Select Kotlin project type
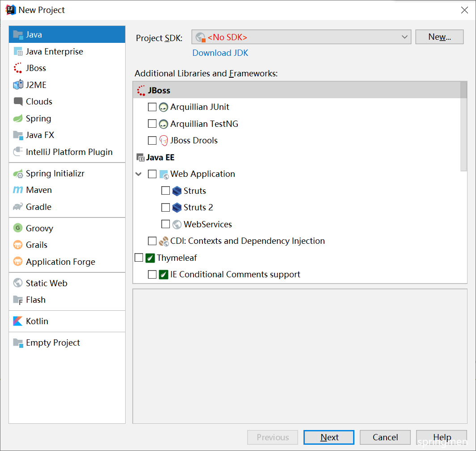Image resolution: width=476 pixels, height=451 pixels. point(67,321)
